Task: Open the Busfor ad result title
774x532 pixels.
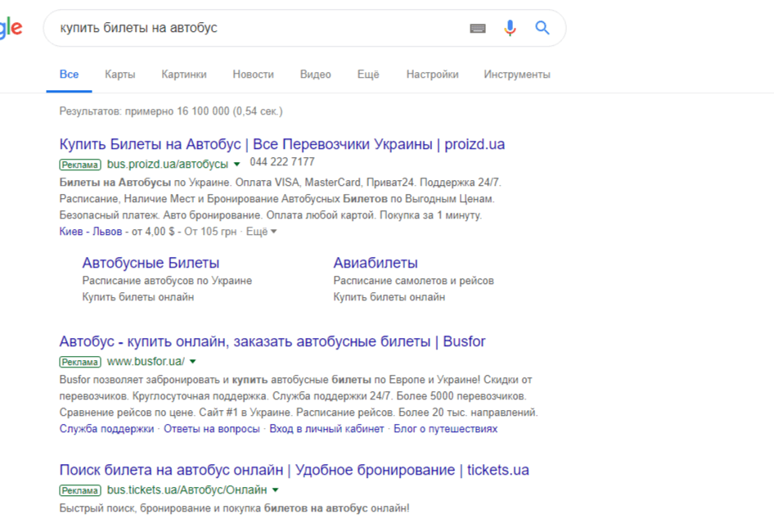Action: coord(272,341)
